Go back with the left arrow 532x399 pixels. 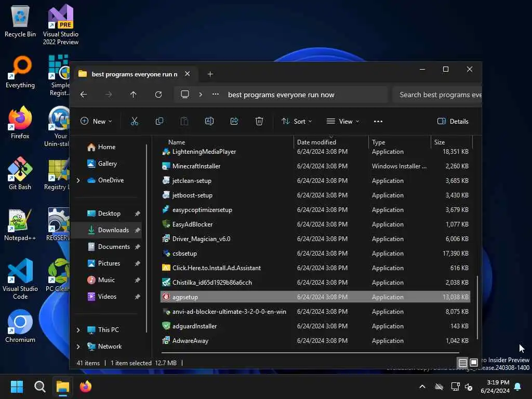[x=84, y=95]
